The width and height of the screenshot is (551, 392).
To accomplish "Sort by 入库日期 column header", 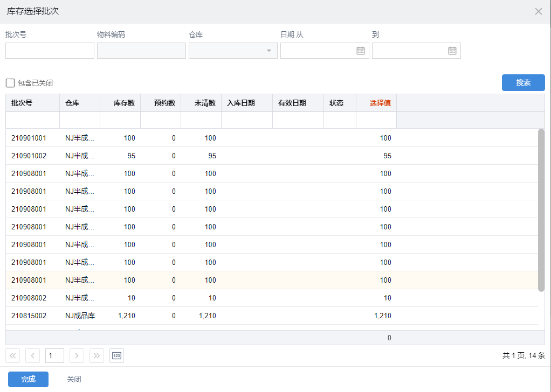I will click(247, 103).
